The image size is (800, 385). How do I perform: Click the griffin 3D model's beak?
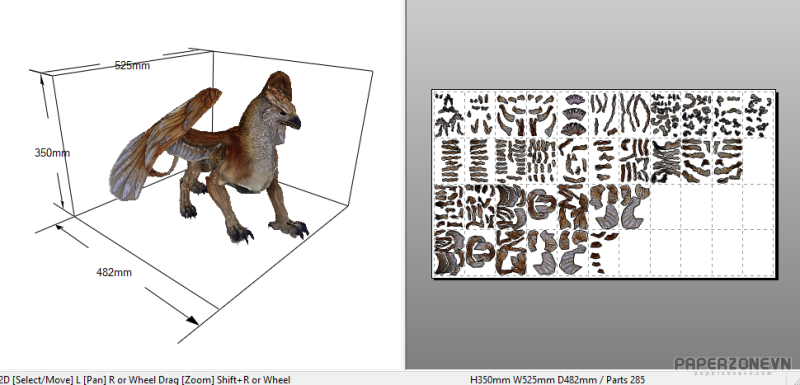pyautogui.click(x=295, y=122)
